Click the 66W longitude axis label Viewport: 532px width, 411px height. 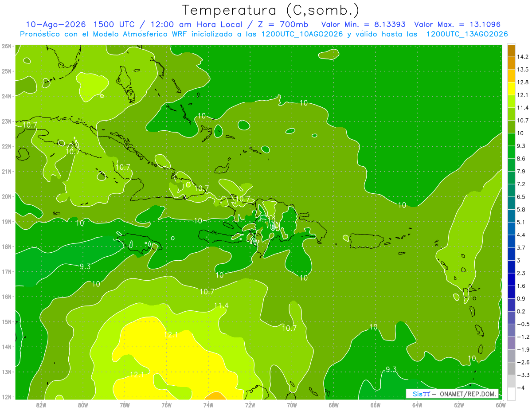(x=376, y=405)
